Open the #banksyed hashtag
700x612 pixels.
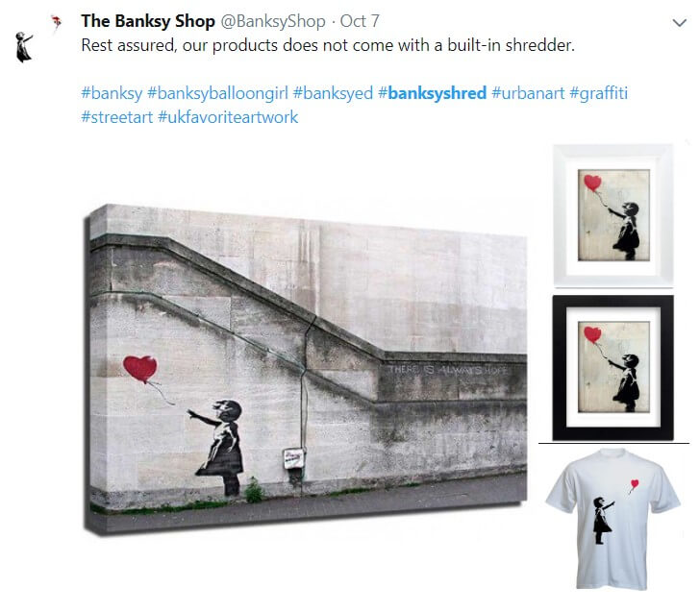click(x=333, y=93)
